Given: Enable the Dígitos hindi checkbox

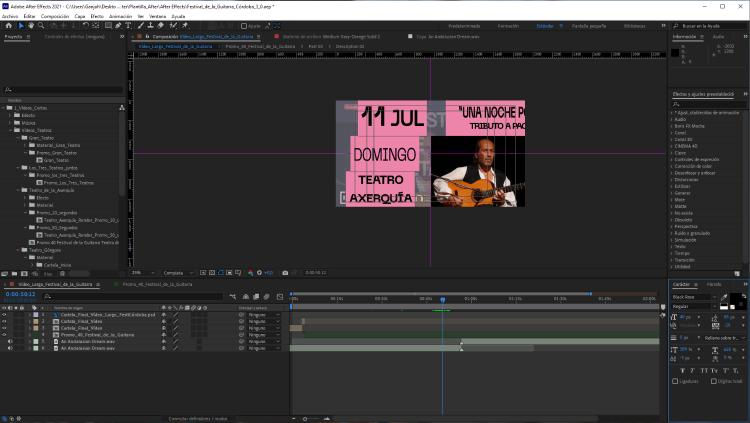Looking at the screenshot, I should pos(714,381).
